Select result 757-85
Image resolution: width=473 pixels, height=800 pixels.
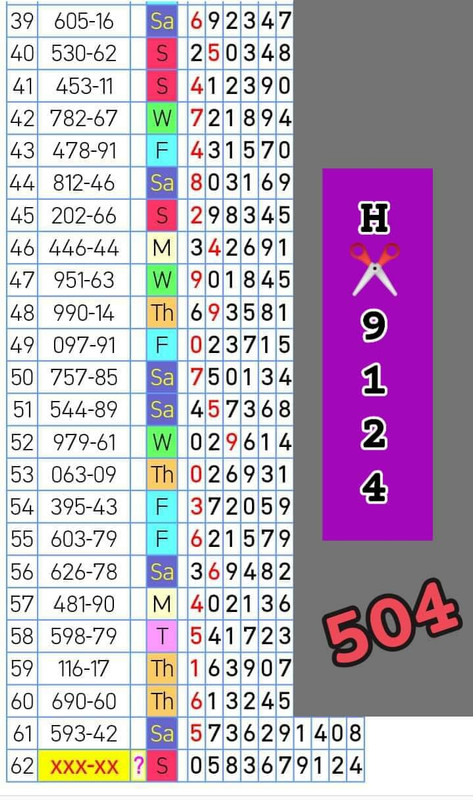84,378
